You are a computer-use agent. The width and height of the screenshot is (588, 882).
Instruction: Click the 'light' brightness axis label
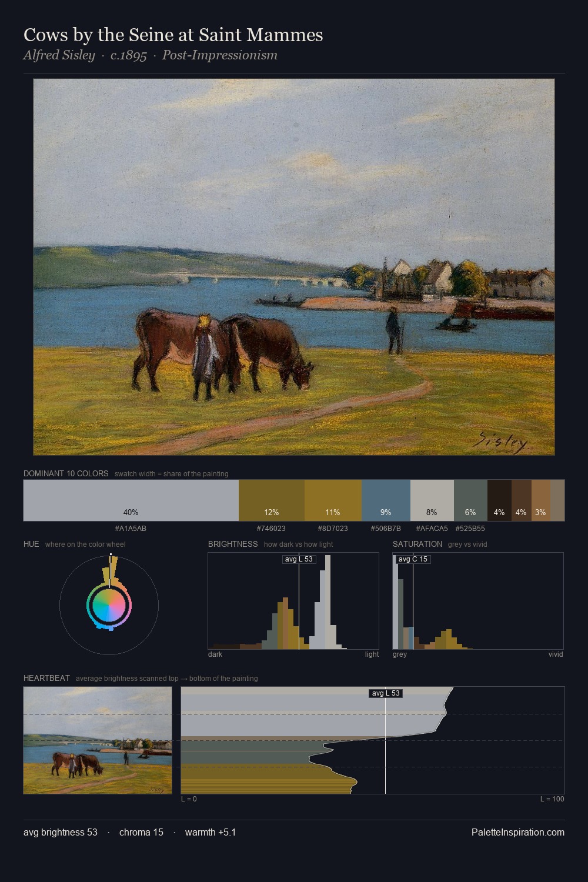click(x=372, y=654)
